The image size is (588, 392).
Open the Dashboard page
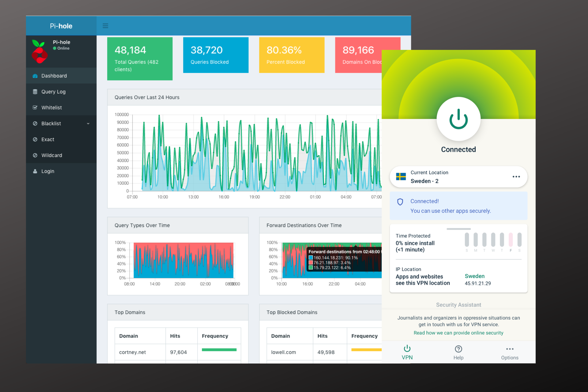point(61,76)
